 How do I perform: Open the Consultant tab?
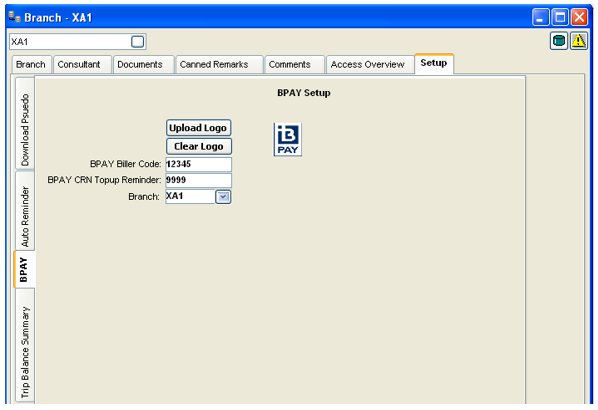tap(79, 64)
